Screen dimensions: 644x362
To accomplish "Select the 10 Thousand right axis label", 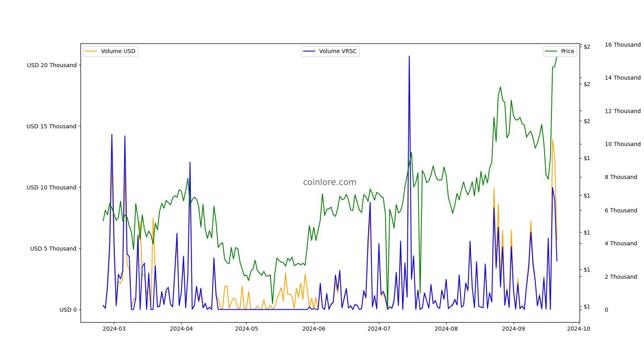I will point(623,144).
